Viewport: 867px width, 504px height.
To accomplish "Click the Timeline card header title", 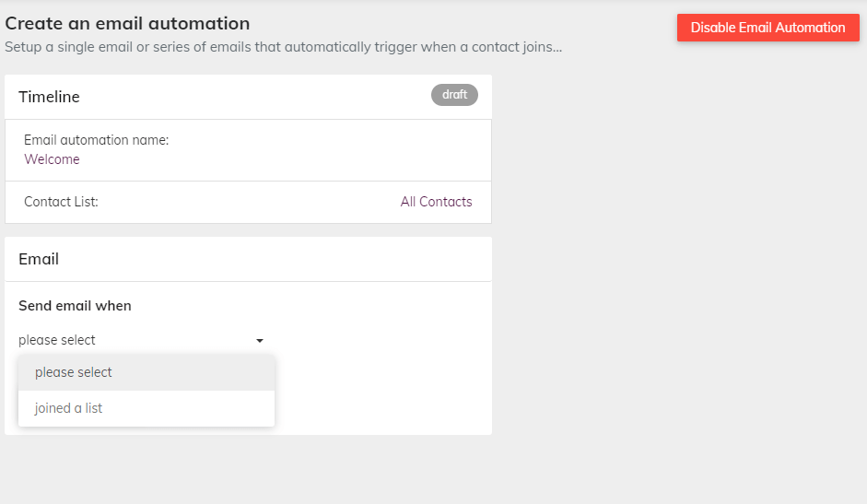I will (49, 97).
